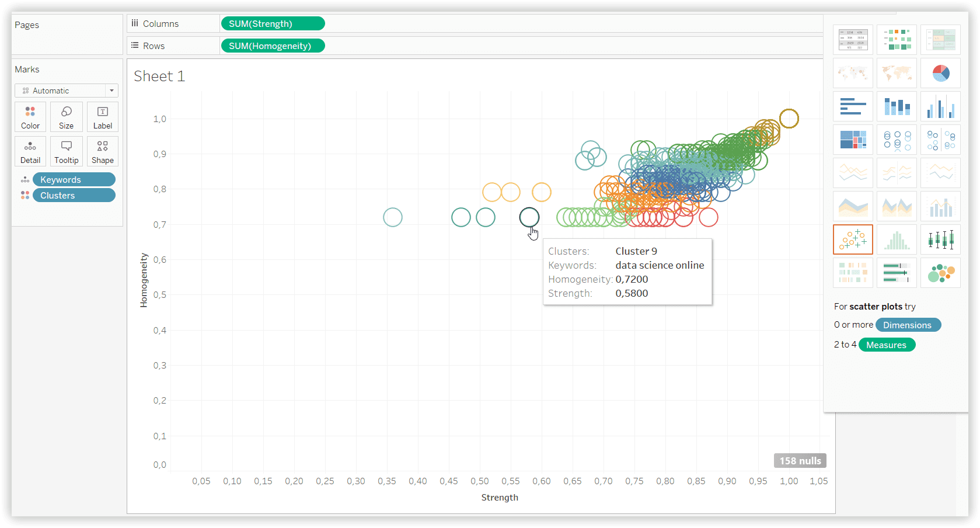Image resolution: width=980 pixels, height=528 pixels.
Task: Open the Color marks card
Action: [x=30, y=117]
